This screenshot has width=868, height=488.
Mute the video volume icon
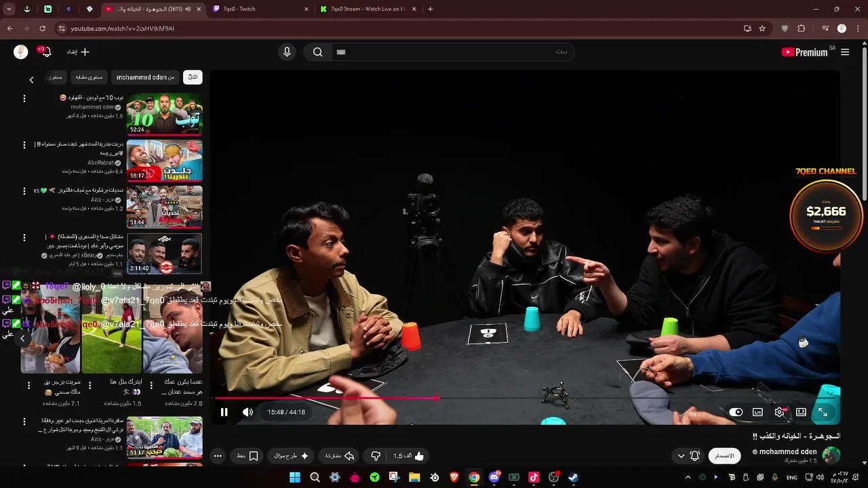(248, 412)
